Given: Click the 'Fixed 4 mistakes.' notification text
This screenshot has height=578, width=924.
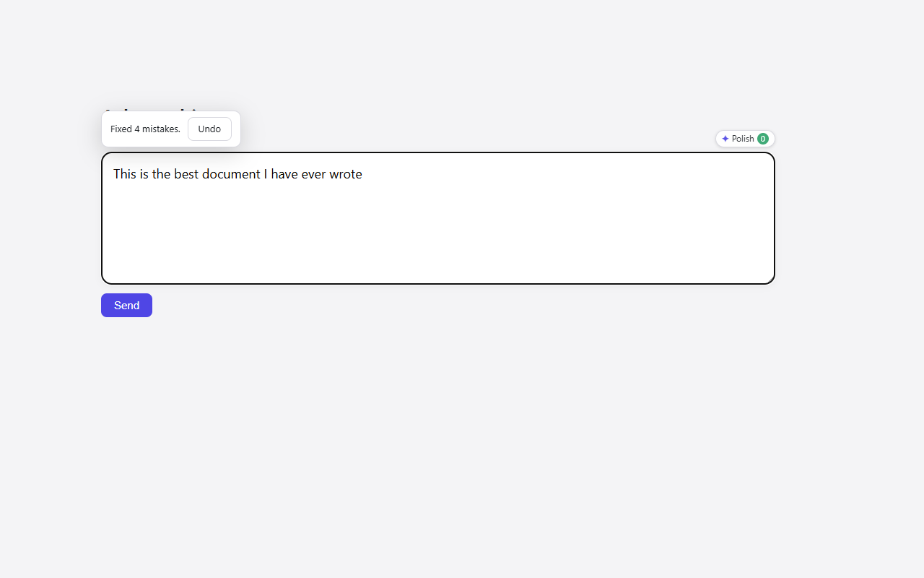Looking at the screenshot, I should tap(145, 129).
